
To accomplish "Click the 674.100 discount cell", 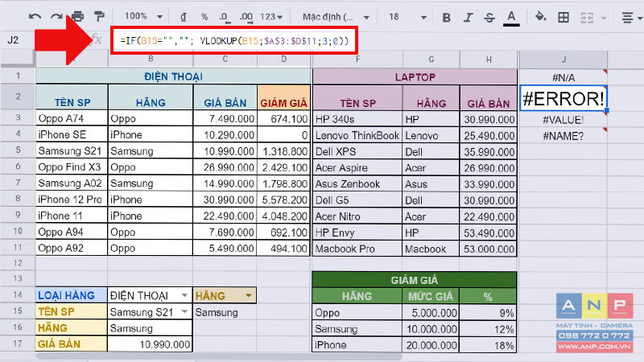I will [x=284, y=118].
